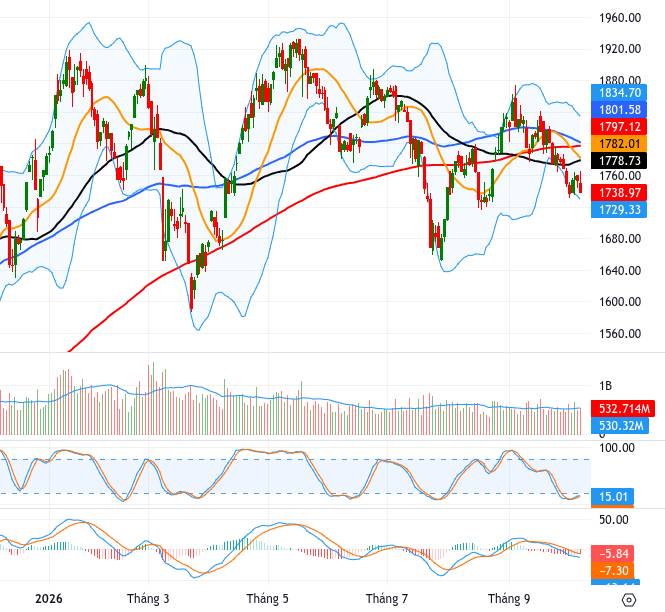The height and width of the screenshot is (612, 665).
Task: Click the 1729.33 lower band label
Action: pos(619,210)
